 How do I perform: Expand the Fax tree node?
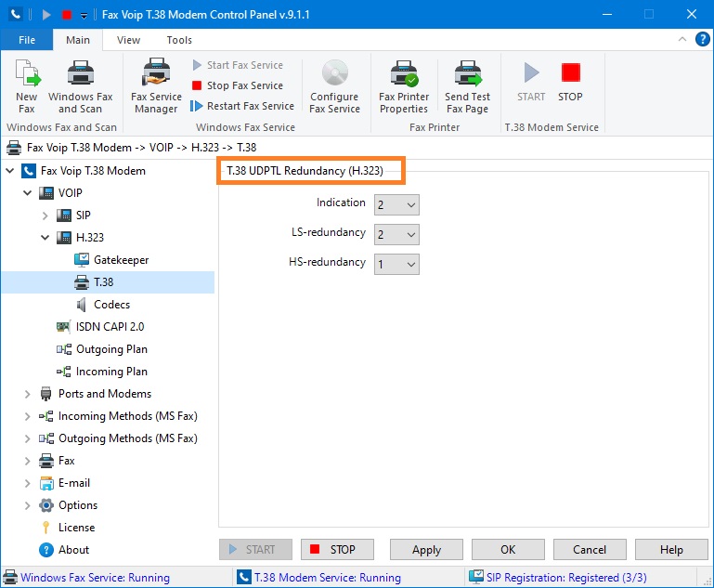[x=27, y=461]
